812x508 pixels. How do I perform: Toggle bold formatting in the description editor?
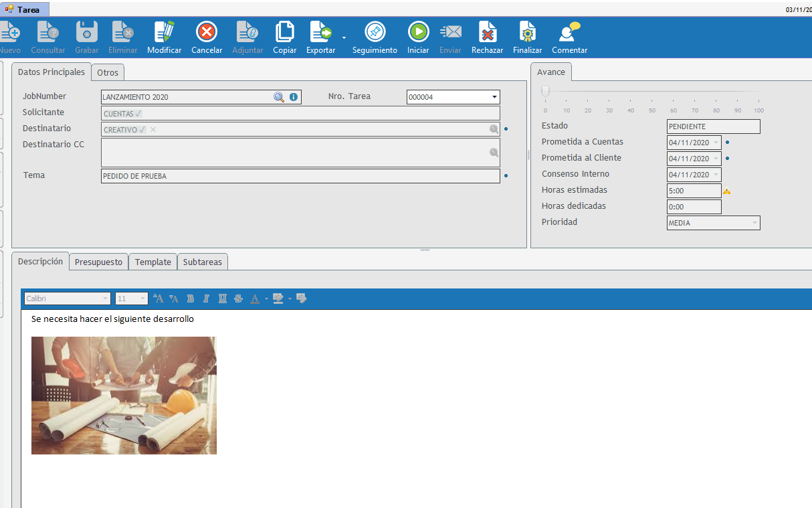click(191, 299)
